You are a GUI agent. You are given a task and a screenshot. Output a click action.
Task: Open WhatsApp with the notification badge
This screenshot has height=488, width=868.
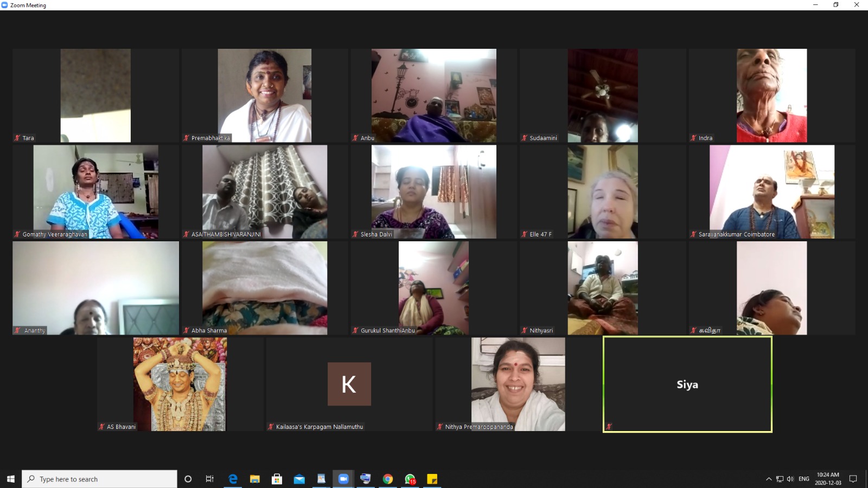click(410, 479)
